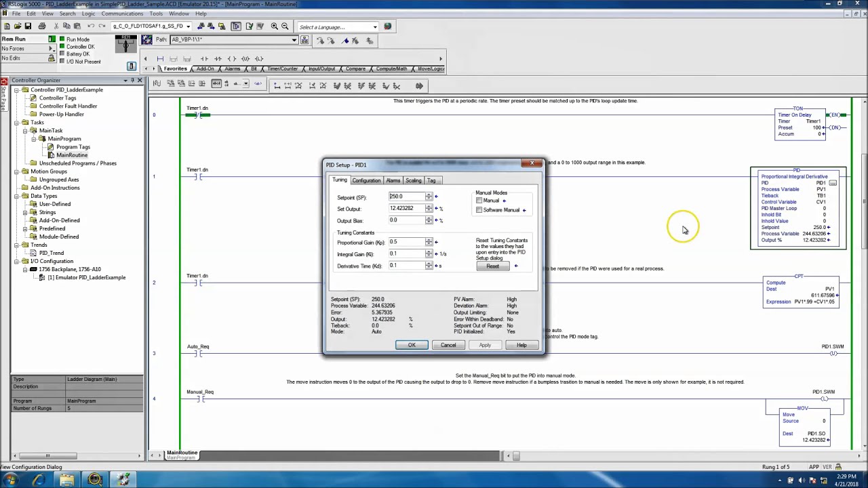The width and height of the screenshot is (868, 488).
Task: Open the Path AB_VBP-1 dropdown
Action: click(294, 40)
